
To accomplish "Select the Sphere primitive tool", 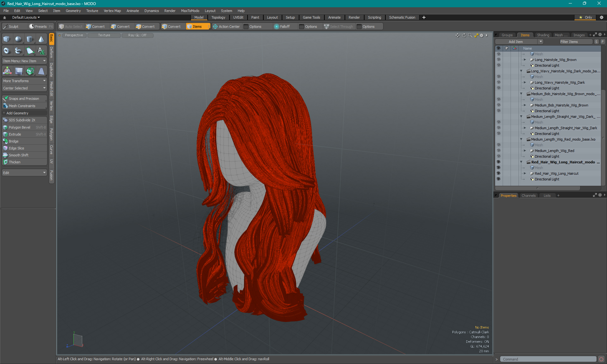I will tap(19, 39).
